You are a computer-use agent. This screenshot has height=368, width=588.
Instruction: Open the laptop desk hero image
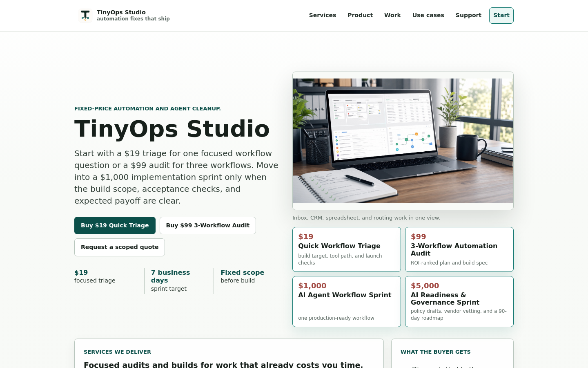point(403,141)
